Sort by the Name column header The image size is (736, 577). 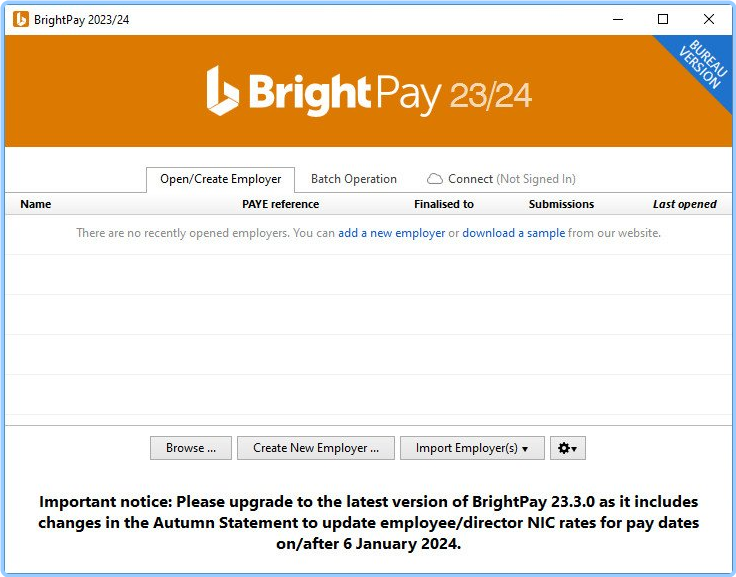coord(36,204)
